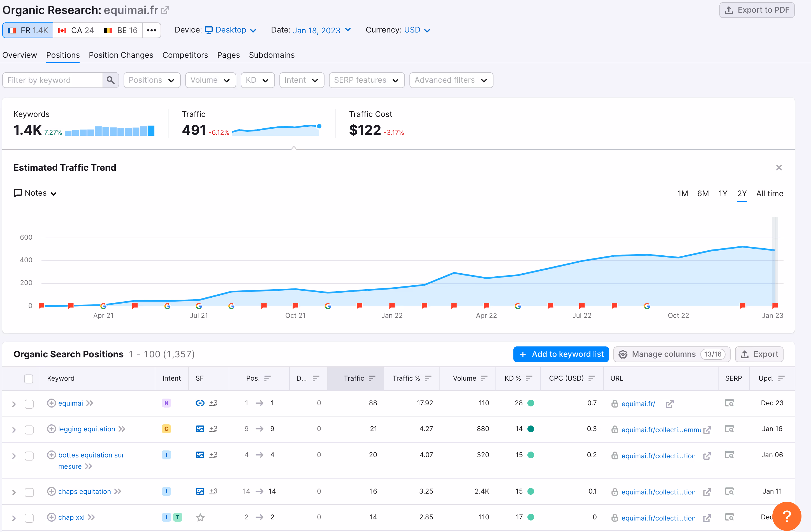Click plus icon beside 'legging equitation' keyword
Image resolution: width=811 pixels, height=532 pixels.
point(51,429)
